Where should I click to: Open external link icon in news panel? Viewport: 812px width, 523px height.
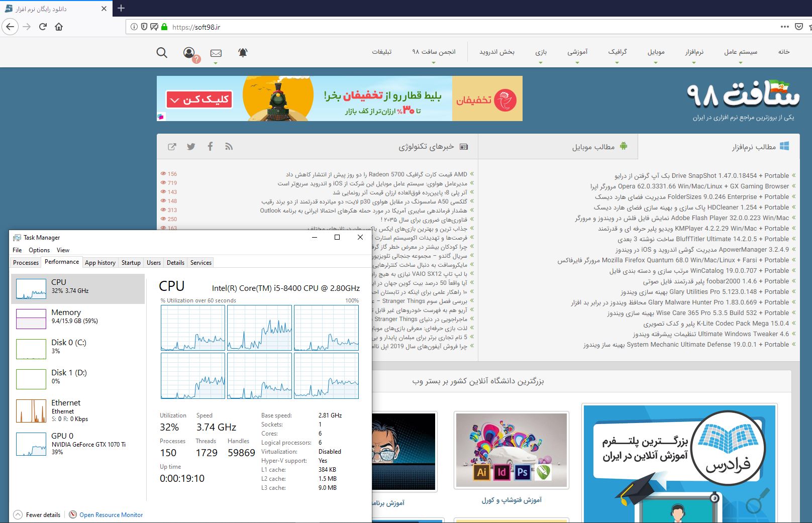pyautogui.click(x=172, y=147)
